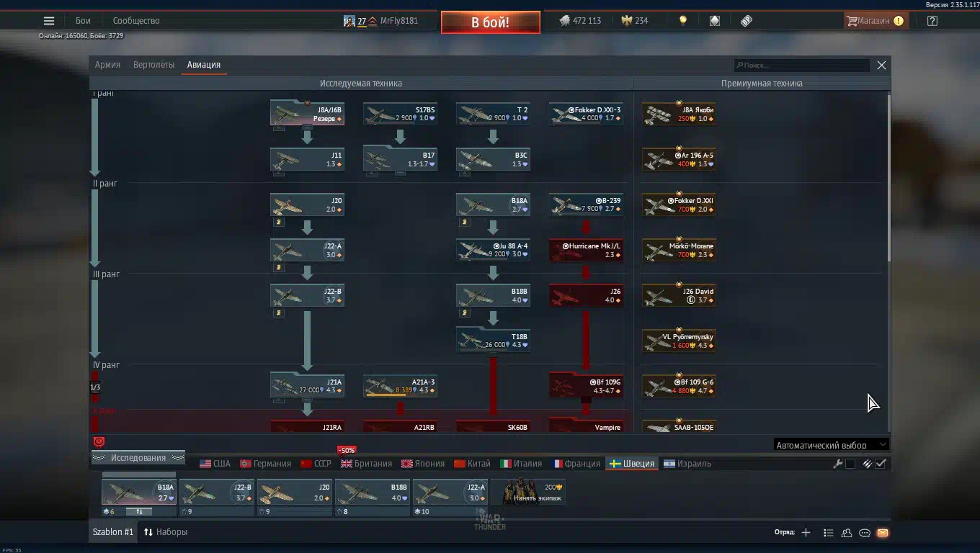Open the chat speech bubble icon

click(x=865, y=533)
